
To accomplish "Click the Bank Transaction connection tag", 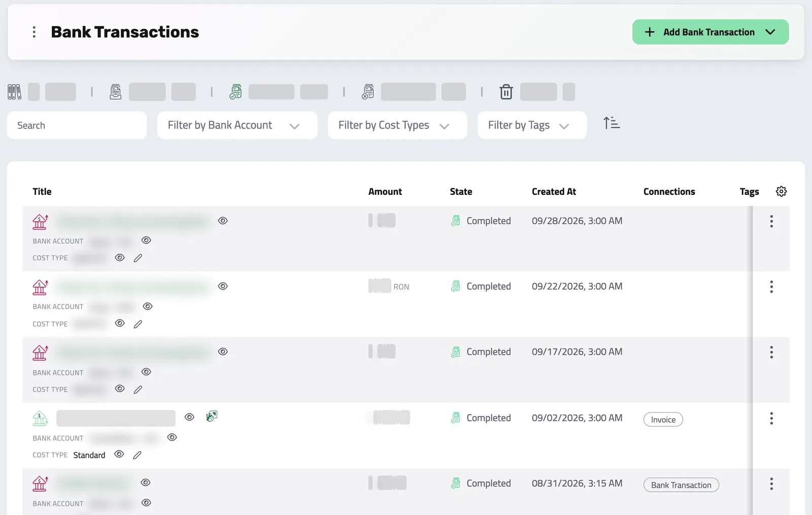I will coord(681,485).
